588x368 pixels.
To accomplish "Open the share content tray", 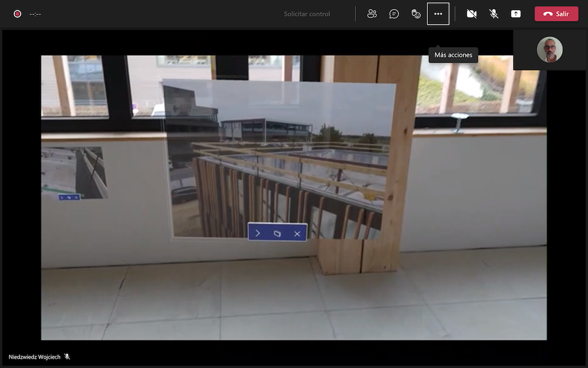I will point(516,14).
